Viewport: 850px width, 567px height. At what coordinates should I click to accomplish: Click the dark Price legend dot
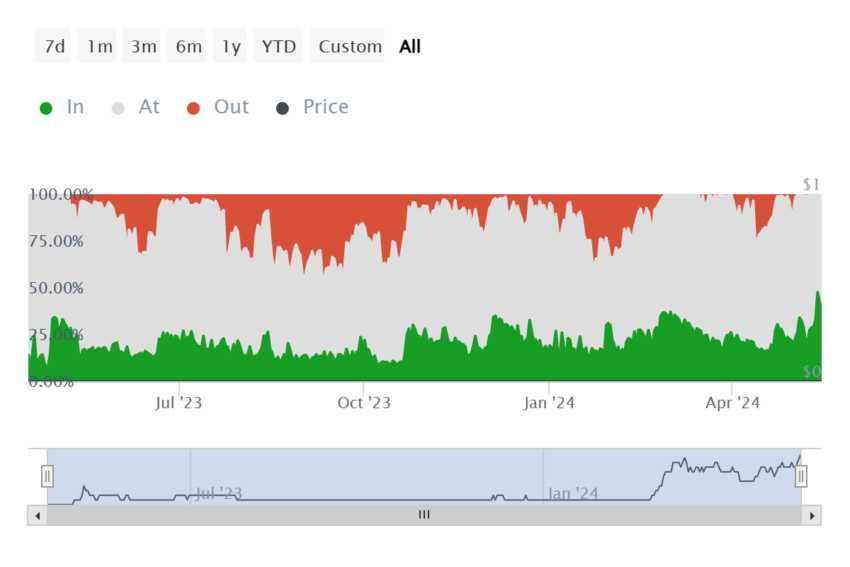point(282,108)
